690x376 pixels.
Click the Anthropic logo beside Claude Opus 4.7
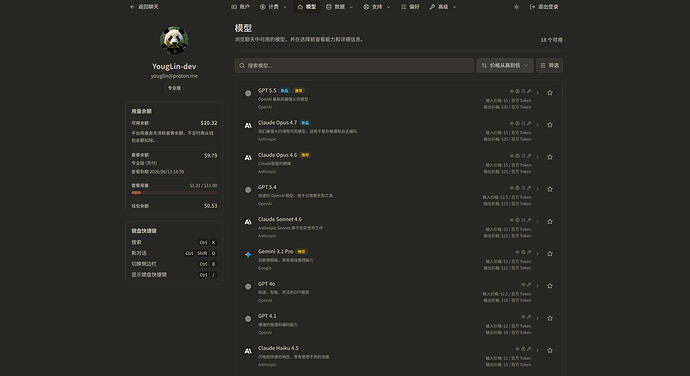(248, 125)
